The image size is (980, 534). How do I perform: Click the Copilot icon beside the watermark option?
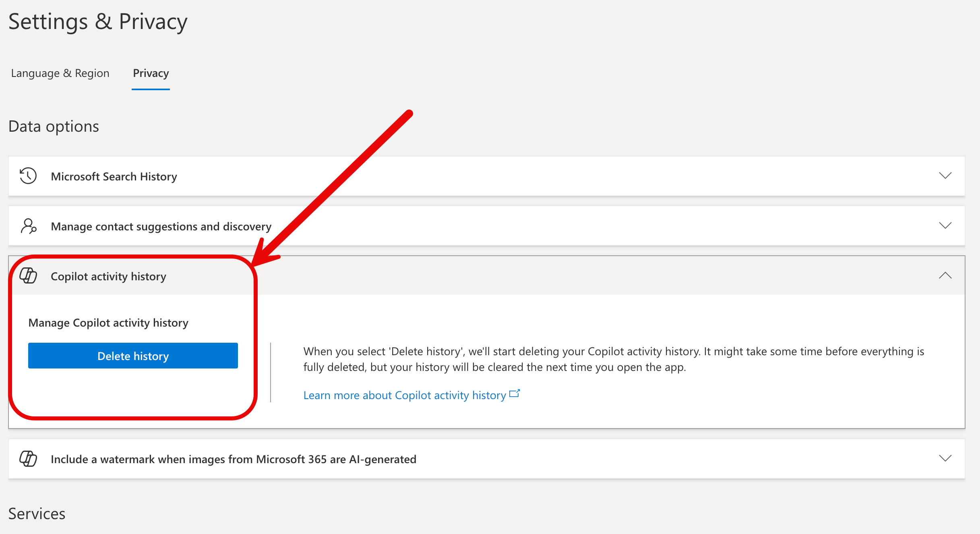(x=28, y=459)
